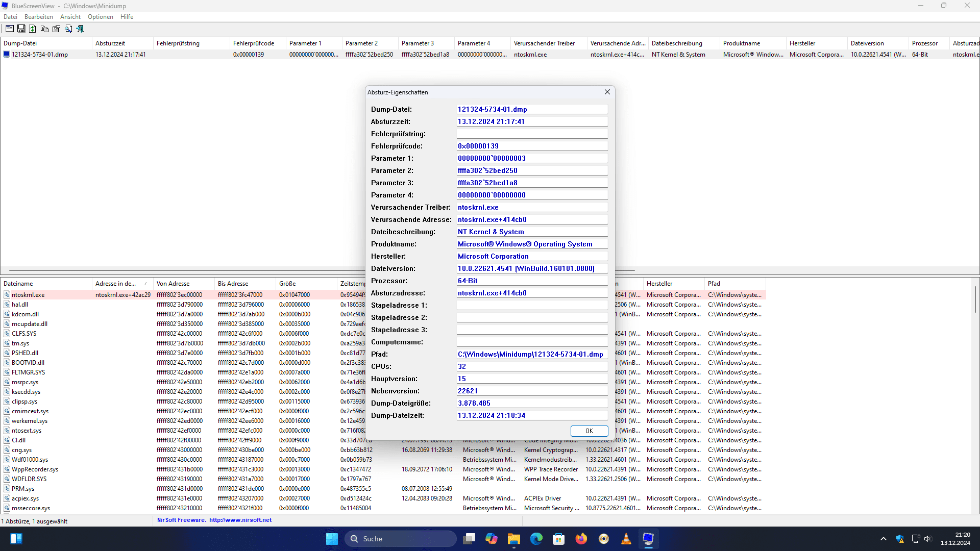Image resolution: width=980 pixels, height=551 pixels.
Task: Open VLC media player from taskbar
Action: [x=626, y=539]
